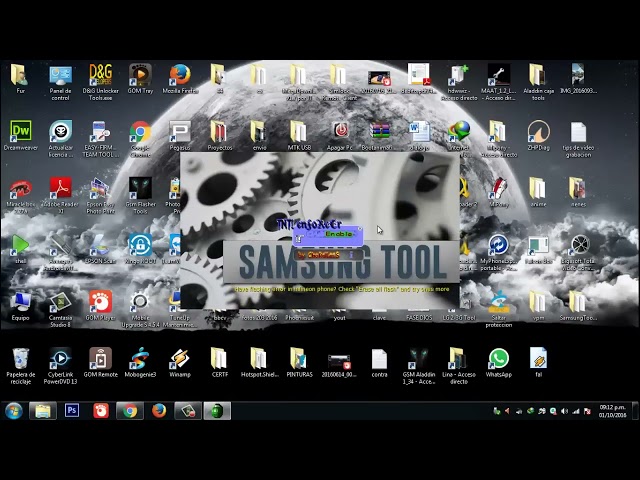This screenshot has width=640, height=480.
Task: Open the CERTF folder
Action: tap(220, 362)
